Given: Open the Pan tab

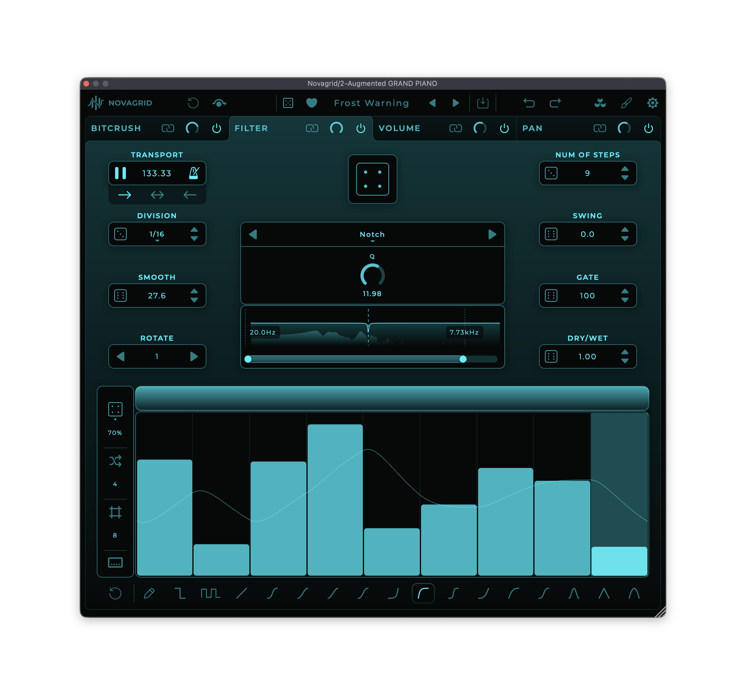Looking at the screenshot, I should click(532, 128).
